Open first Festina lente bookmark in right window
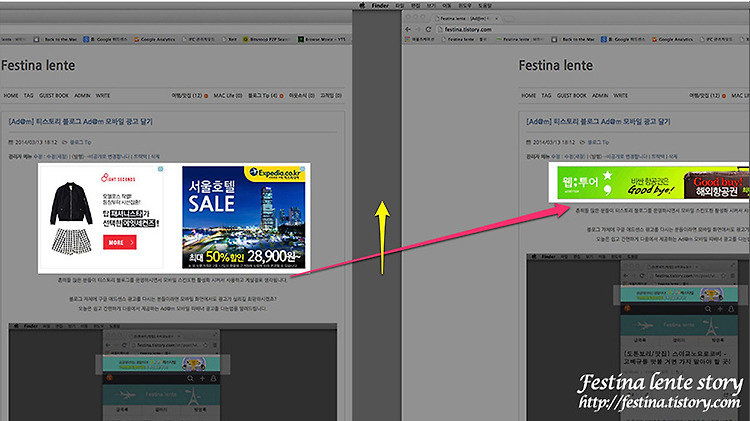The width and height of the screenshot is (750, 421). (x=464, y=39)
